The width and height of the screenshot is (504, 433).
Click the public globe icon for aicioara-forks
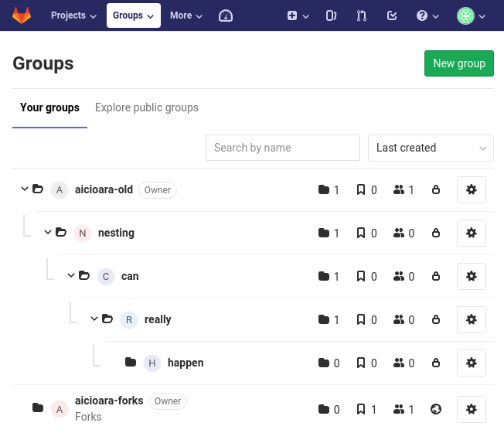(x=436, y=409)
